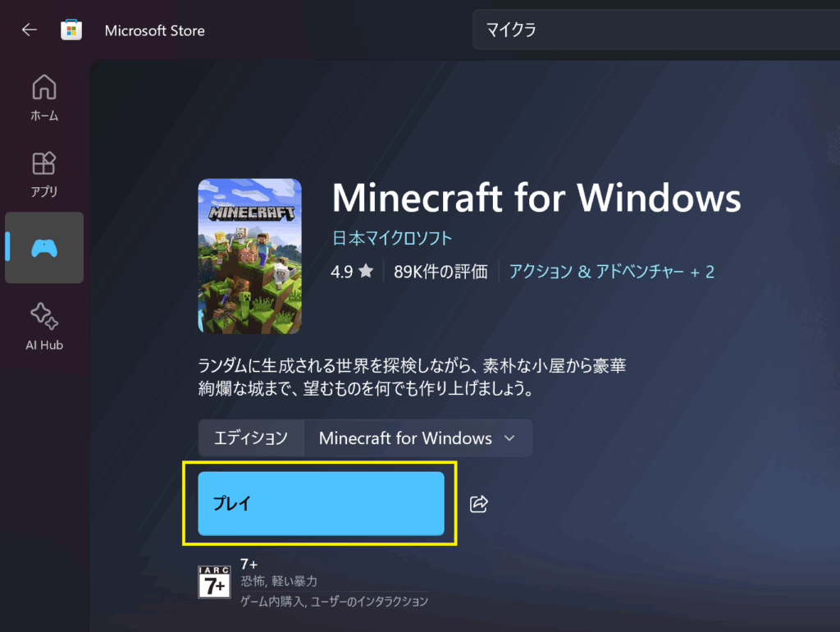
Task: Click the IARC 7+ rating badge
Action: (214, 581)
